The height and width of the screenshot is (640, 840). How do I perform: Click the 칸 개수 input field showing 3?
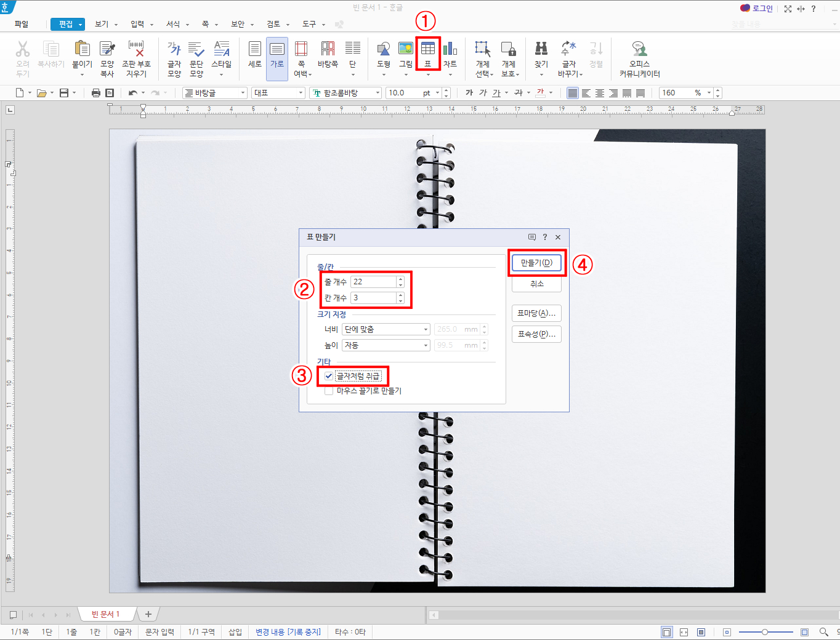click(x=373, y=298)
